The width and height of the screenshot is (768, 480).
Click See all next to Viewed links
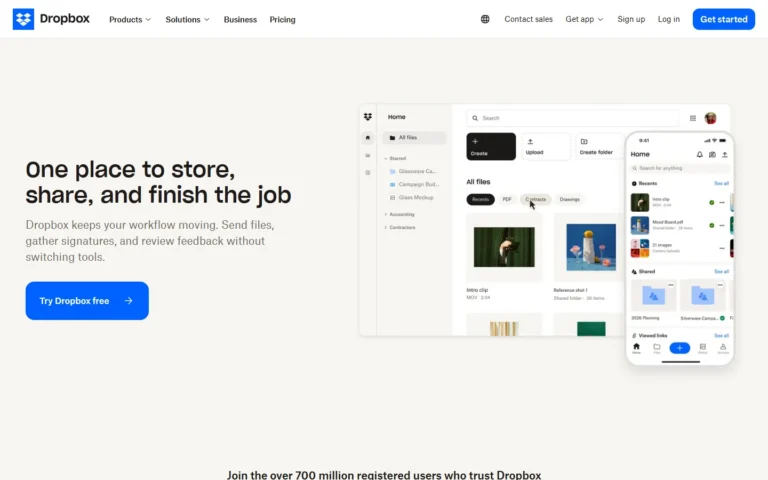pyautogui.click(x=721, y=336)
